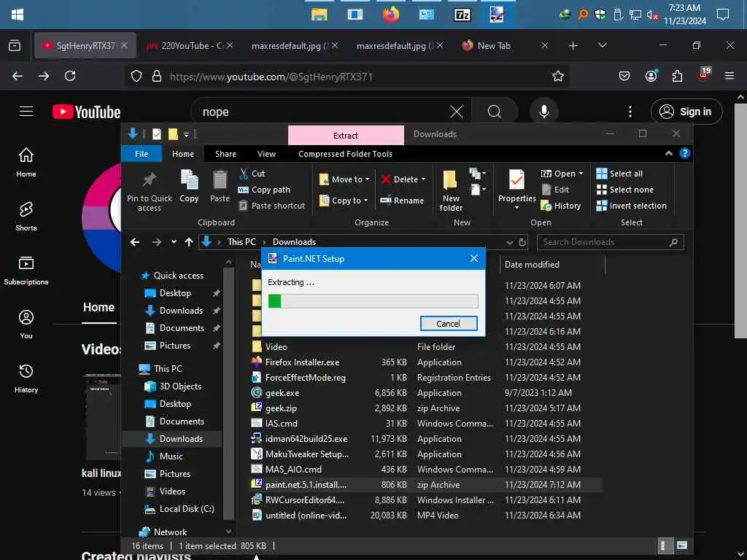Collapse the ribbon with the chevron
Image resolution: width=747 pixels, height=560 pixels.
668,153
